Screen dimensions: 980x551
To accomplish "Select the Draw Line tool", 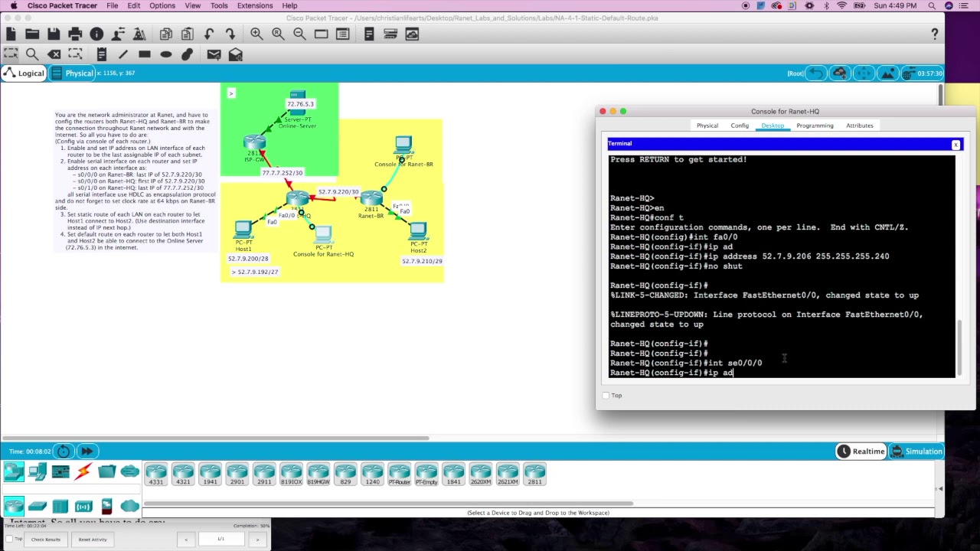I will [x=122, y=54].
